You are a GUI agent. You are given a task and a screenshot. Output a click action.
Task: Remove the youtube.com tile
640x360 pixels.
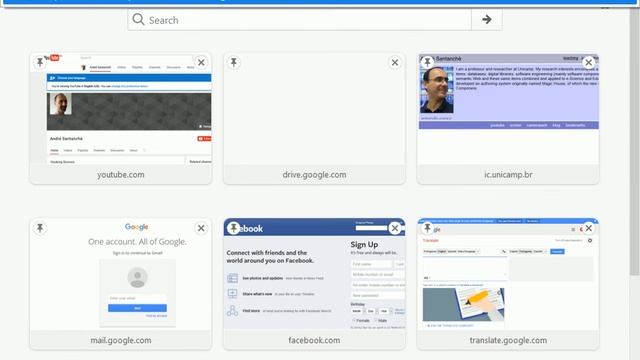pyautogui.click(x=201, y=62)
